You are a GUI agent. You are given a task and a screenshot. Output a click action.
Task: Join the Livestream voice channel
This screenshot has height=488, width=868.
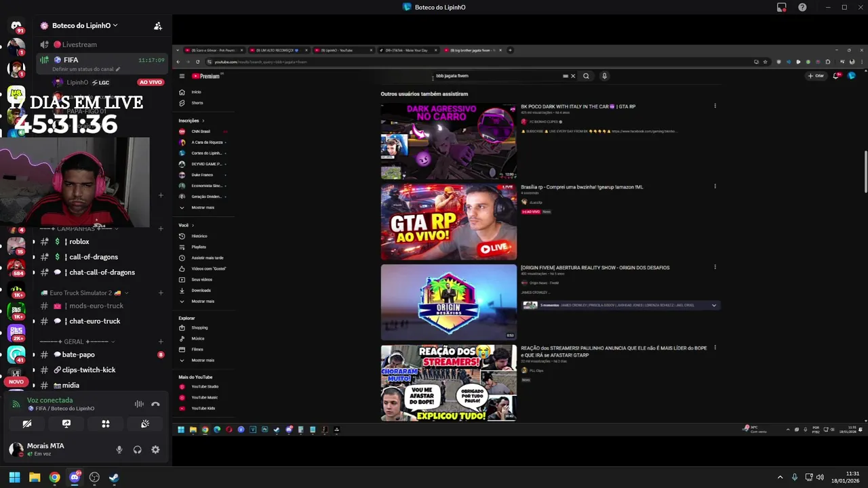(102, 45)
